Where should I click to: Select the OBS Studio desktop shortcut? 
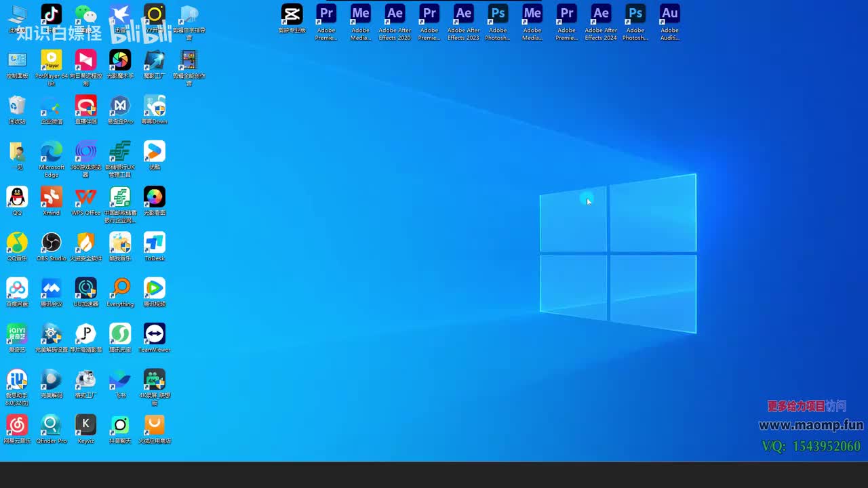[x=52, y=243]
